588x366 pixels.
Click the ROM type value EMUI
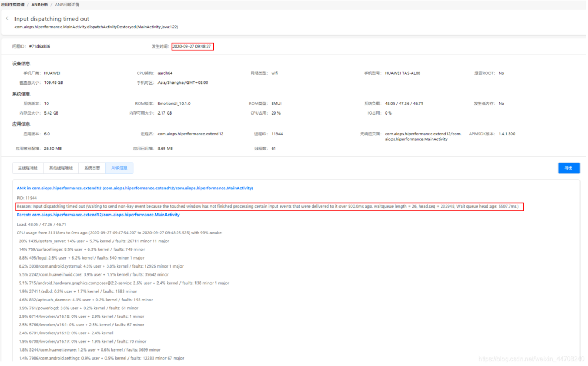click(x=276, y=104)
